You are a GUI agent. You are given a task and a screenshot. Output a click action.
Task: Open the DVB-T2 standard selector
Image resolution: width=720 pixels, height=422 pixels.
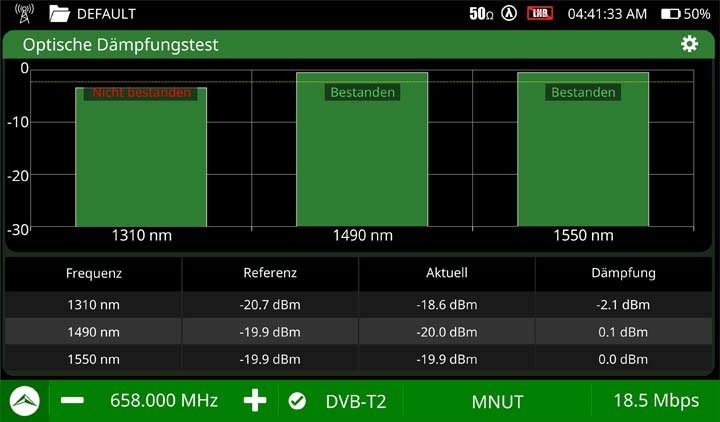(355, 401)
